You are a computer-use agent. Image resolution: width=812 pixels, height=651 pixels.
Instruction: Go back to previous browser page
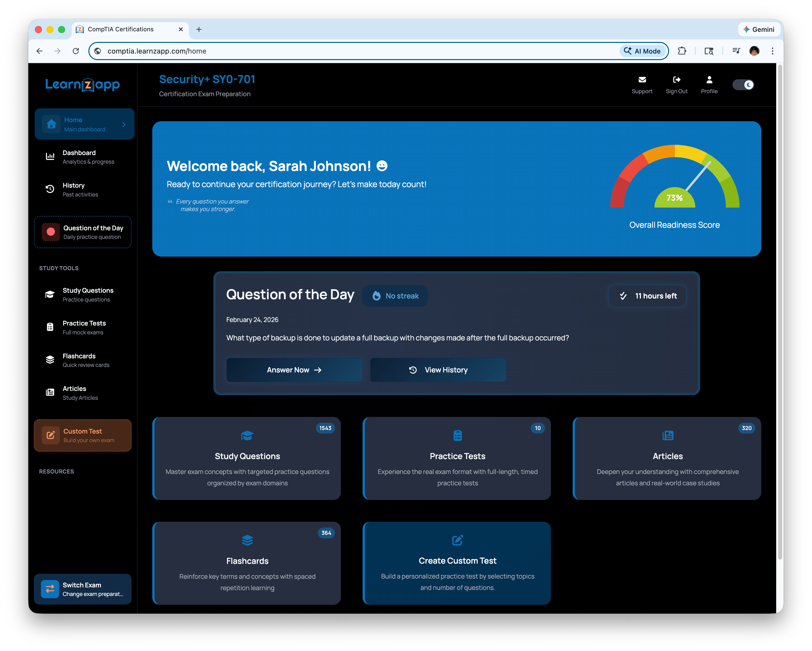click(40, 51)
